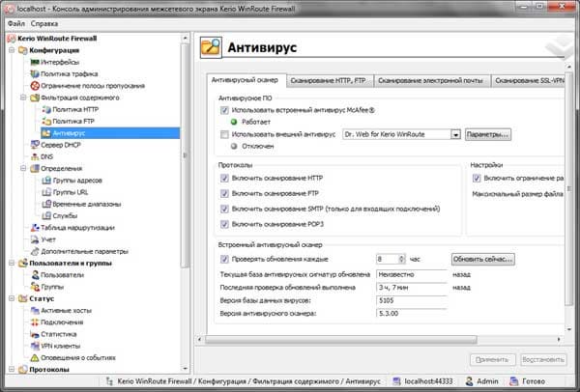Viewport: 580px width, 392px height.
Task: Toggle POP3 scanning checkbox
Action: click(224, 224)
